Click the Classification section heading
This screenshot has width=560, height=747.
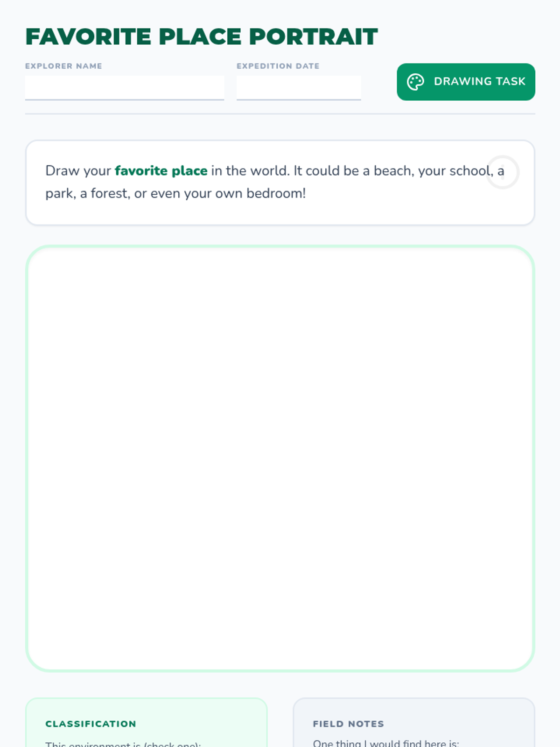click(x=91, y=724)
